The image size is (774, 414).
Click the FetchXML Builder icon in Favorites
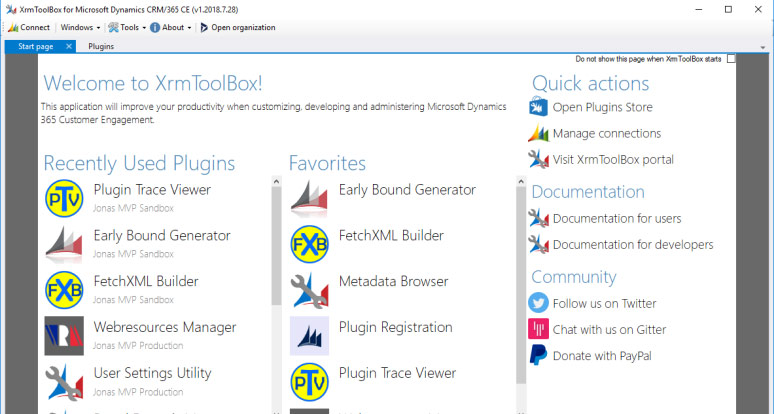309,243
